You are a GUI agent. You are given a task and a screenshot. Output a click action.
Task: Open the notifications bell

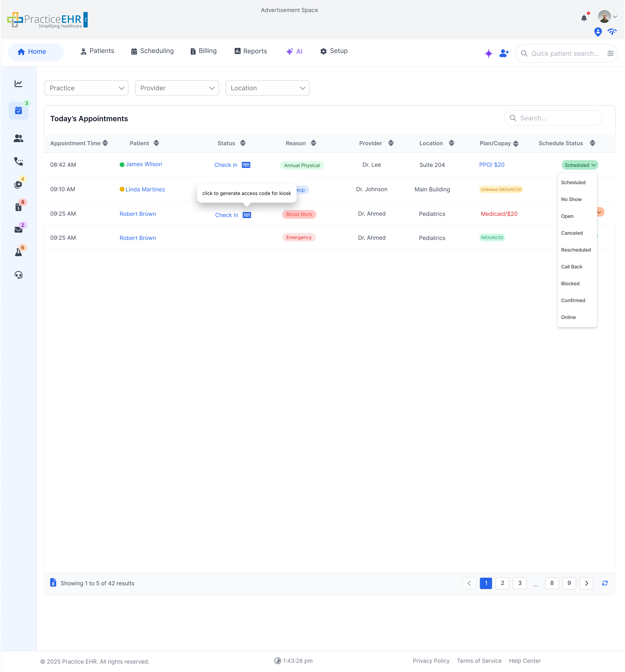[x=584, y=18]
